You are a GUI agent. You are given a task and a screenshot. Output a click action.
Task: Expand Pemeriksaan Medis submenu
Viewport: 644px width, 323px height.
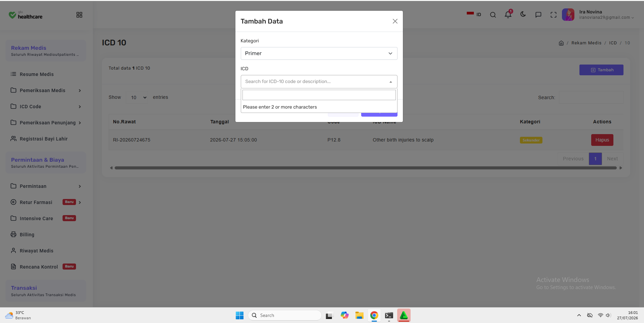[x=46, y=90]
